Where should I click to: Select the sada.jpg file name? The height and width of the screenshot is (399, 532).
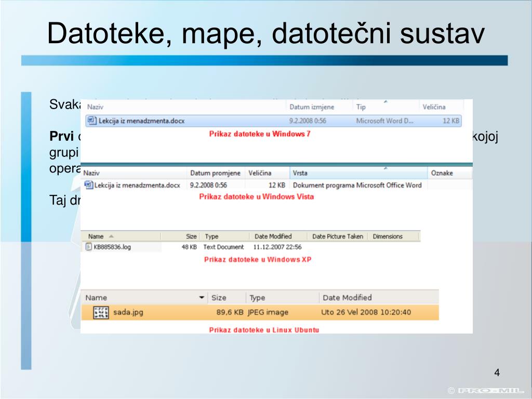[x=128, y=312]
